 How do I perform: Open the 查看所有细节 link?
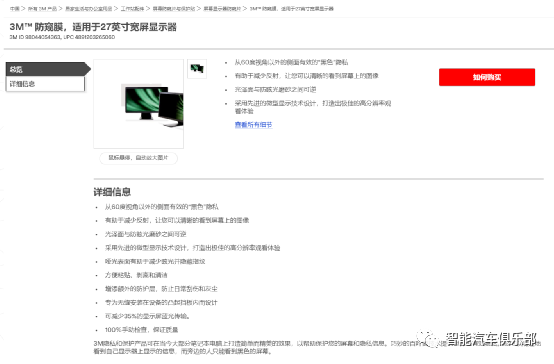tap(253, 124)
